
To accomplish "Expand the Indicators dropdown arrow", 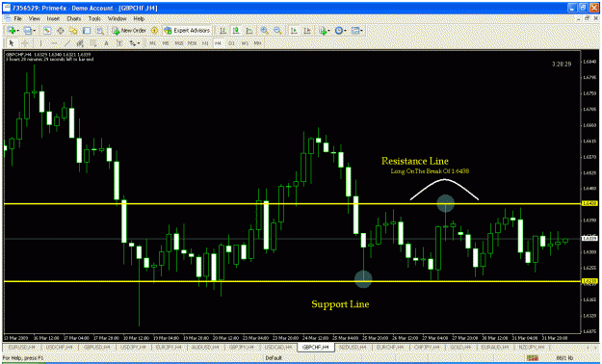I will point(329,31).
